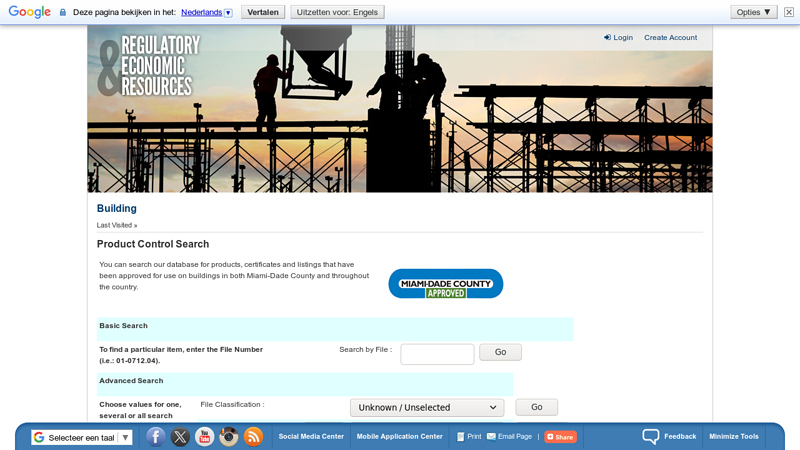Click the Advanced Search section header

tap(305, 384)
